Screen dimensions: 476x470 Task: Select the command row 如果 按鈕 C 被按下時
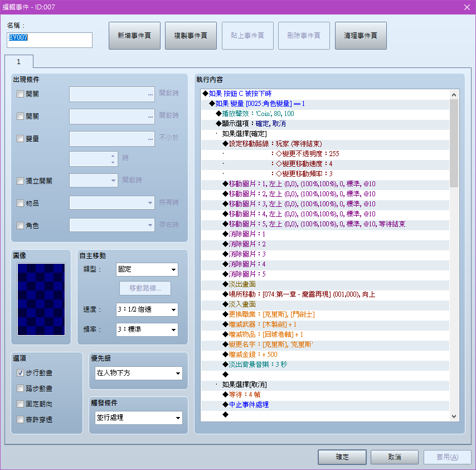pos(325,94)
